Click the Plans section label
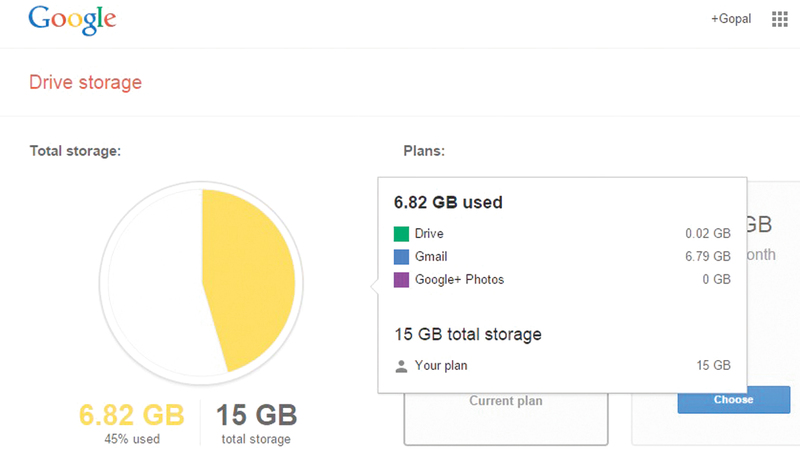Image resolution: width=800 pixels, height=450 pixels. point(424,151)
